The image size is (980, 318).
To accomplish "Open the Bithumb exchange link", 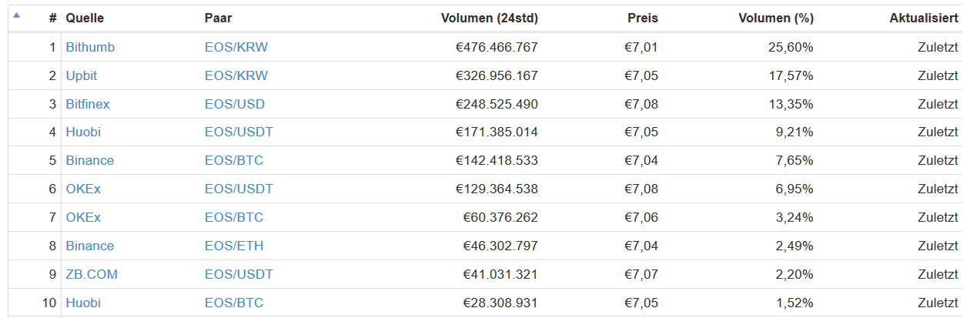I will (x=90, y=47).
